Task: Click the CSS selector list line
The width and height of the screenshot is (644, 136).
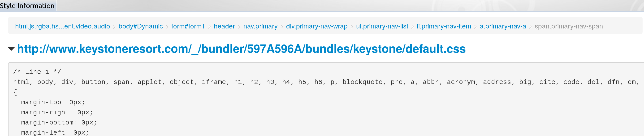Action: (x=325, y=82)
